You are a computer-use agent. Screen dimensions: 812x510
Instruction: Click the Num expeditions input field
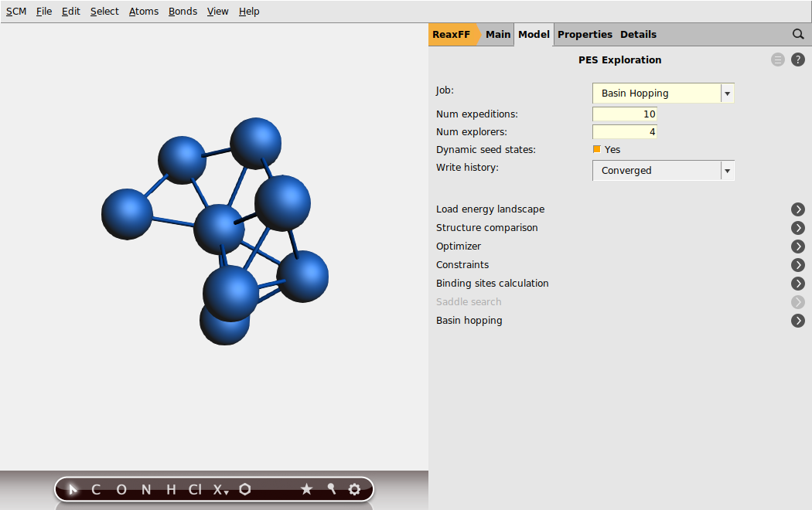point(625,114)
